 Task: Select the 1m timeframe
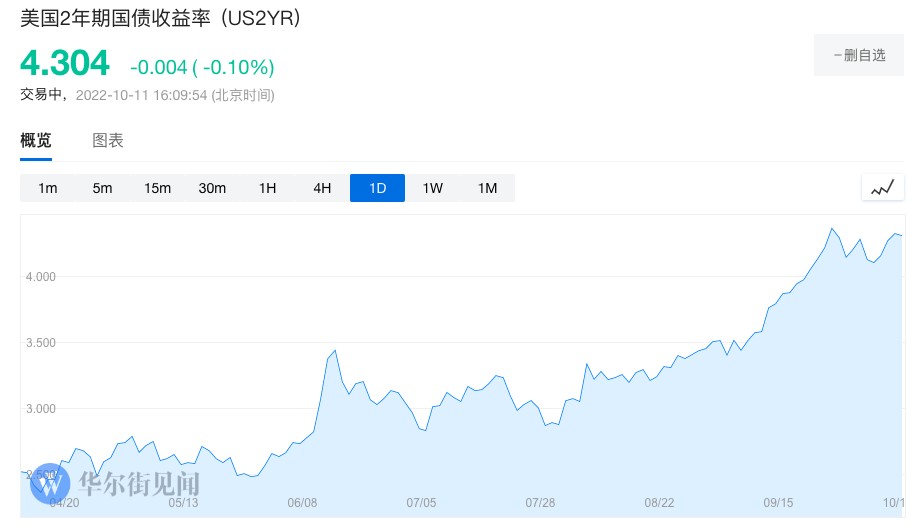(48, 188)
